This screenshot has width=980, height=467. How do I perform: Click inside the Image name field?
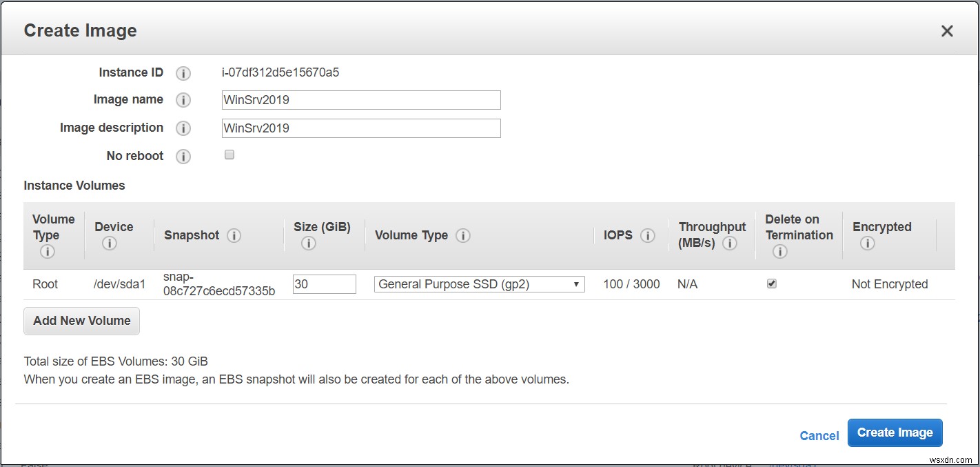coord(361,100)
